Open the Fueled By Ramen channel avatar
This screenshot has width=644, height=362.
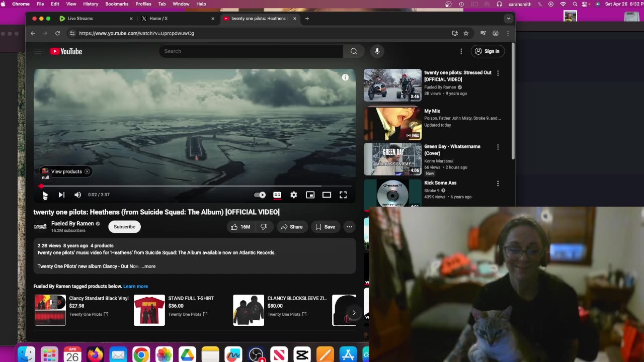click(40, 227)
